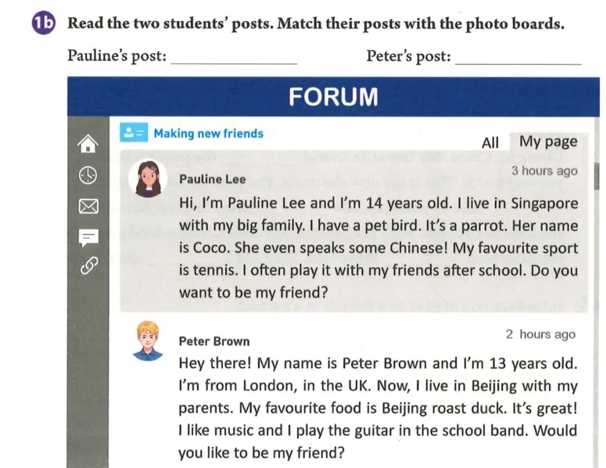The height and width of the screenshot is (468, 606).
Task: Switch to the All tab
Action: click(490, 143)
